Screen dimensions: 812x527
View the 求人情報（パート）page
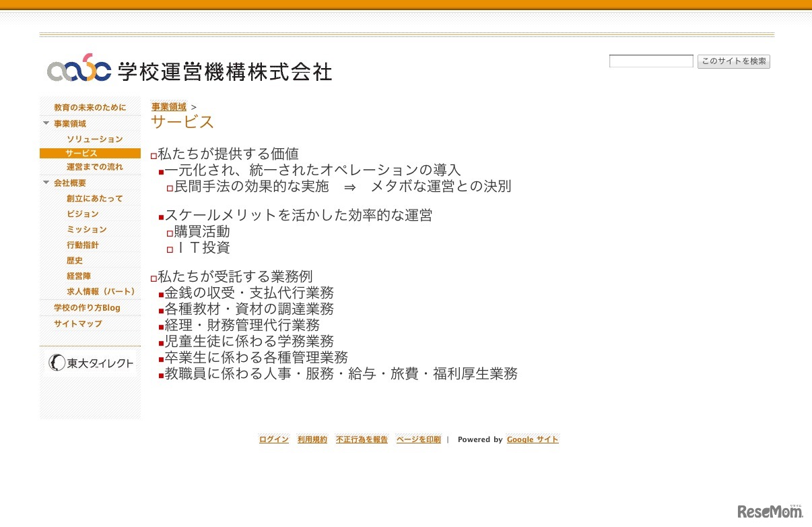[x=100, y=291]
